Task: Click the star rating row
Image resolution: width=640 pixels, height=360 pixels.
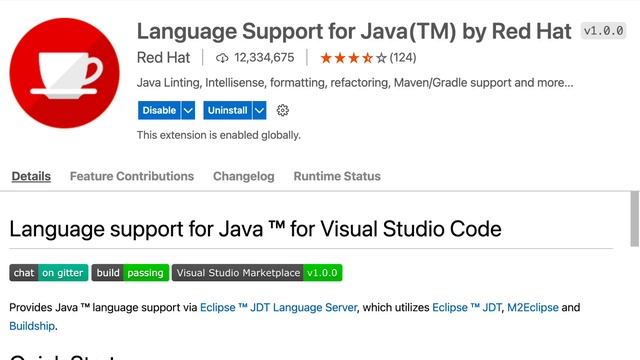Action: pos(353,58)
